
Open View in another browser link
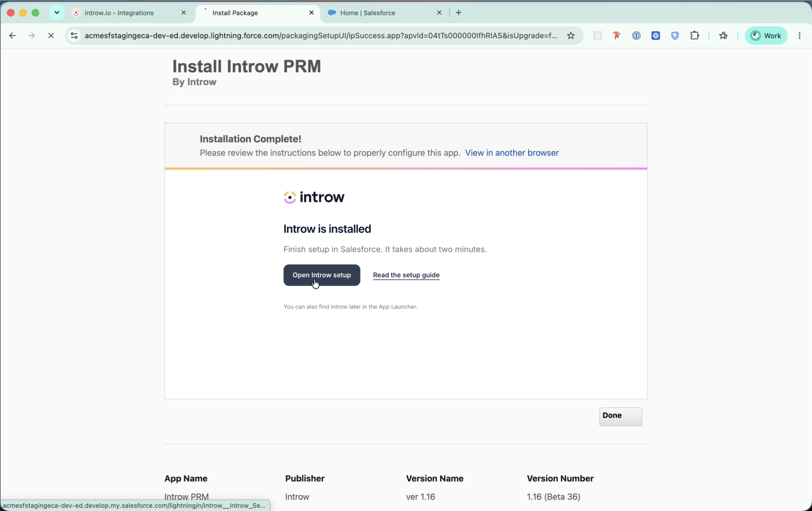512,153
